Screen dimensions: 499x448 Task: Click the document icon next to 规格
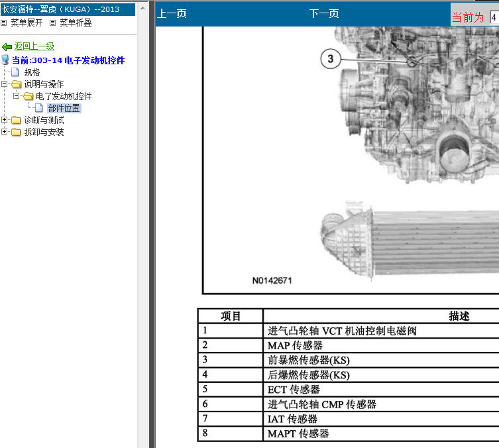pos(15,72)
